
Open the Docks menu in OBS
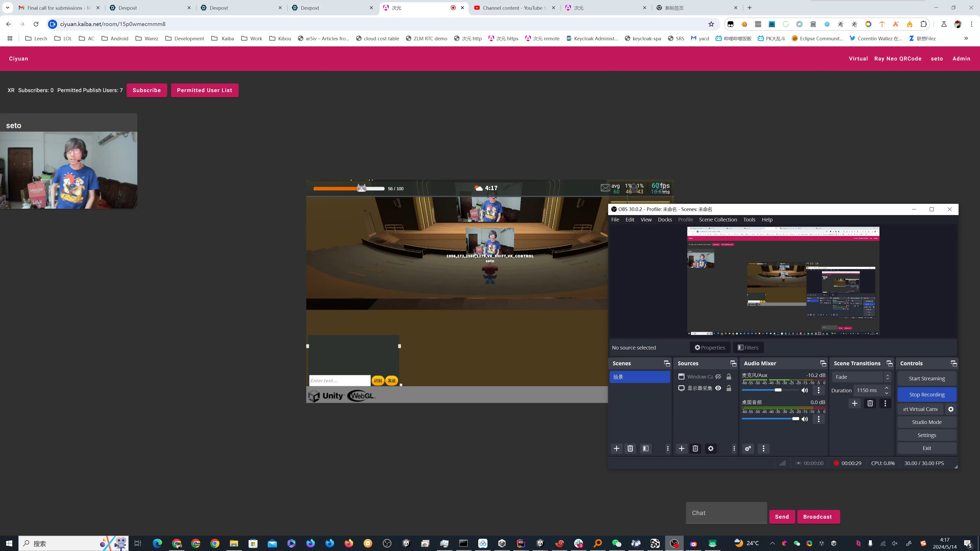click(x=665, y=220)
